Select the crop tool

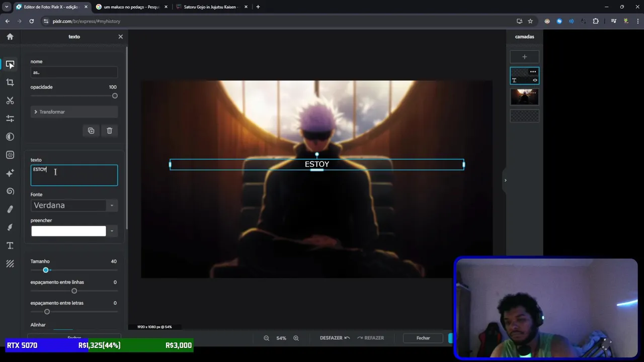click(x=10, y=82)
